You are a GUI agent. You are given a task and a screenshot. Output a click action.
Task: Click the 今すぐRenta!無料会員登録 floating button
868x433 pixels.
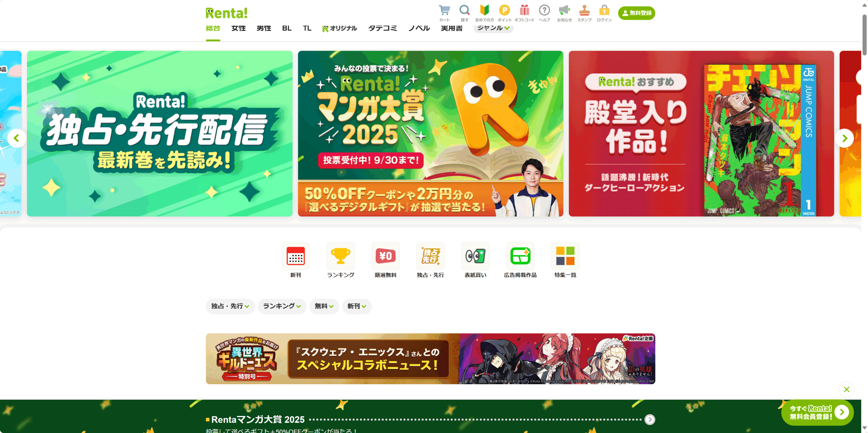click(x=817, y=412)
